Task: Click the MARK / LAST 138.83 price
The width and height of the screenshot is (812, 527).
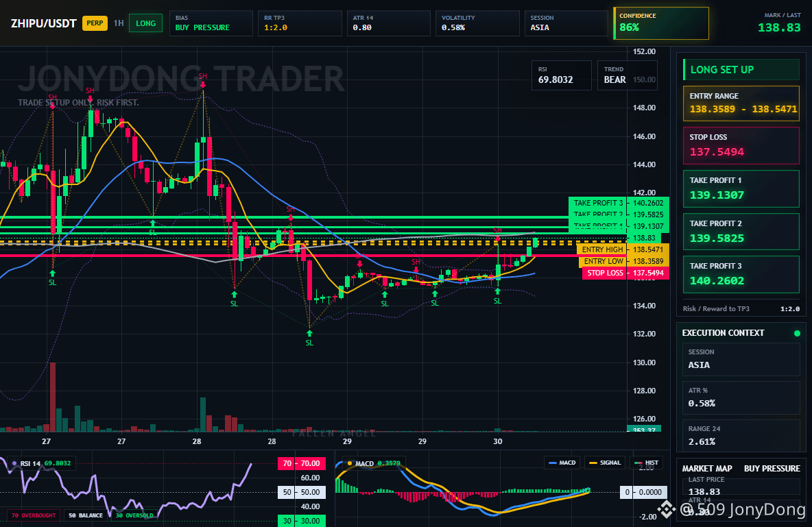Action: click(x=779, y=27)
